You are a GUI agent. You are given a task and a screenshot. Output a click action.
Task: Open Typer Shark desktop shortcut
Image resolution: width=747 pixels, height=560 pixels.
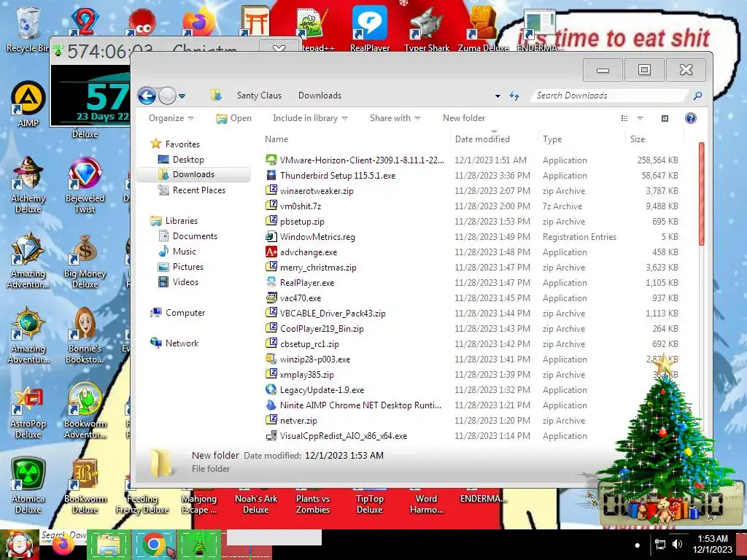[x=426, y=28]
